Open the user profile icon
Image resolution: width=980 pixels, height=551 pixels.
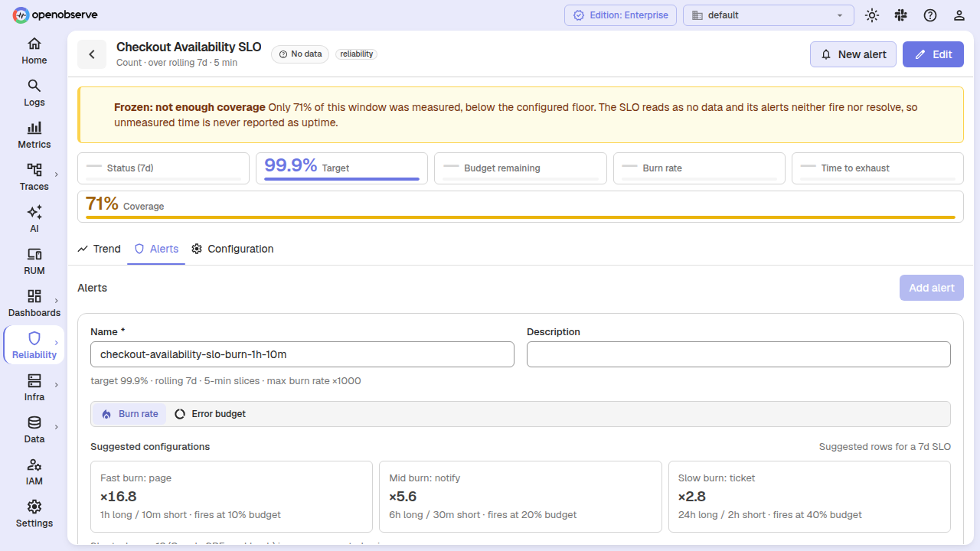tap(959, 15)
